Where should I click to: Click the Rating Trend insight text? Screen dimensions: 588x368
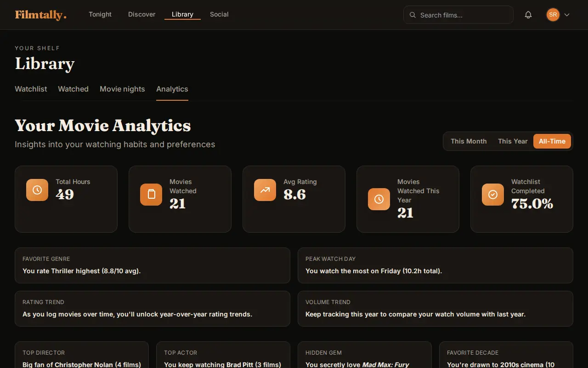click(137, 314)
